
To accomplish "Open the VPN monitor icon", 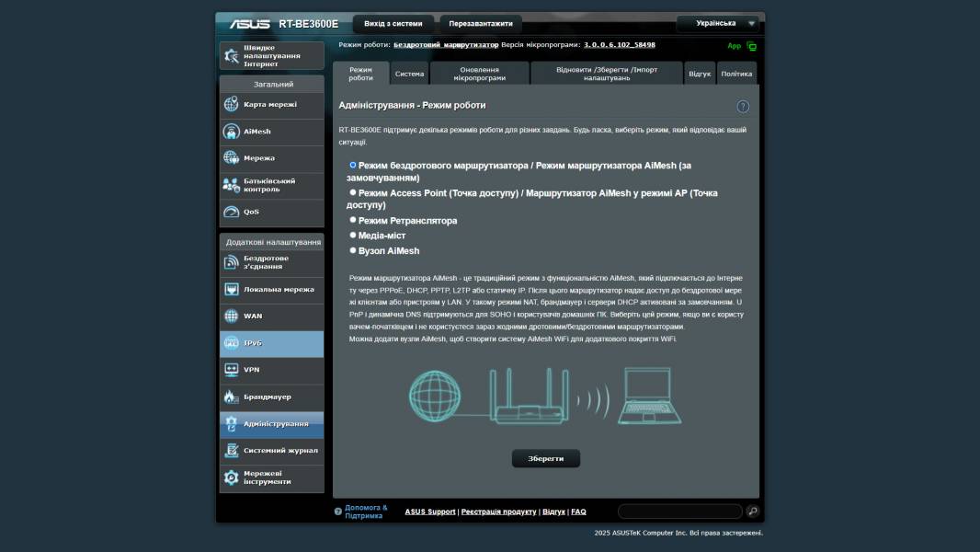I will [x=232, y=370].
